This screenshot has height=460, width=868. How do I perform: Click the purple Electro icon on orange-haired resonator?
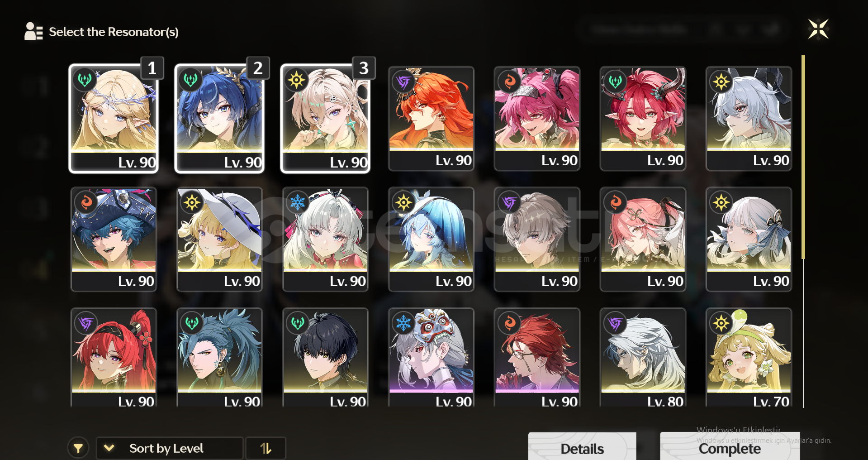[403, 81]
